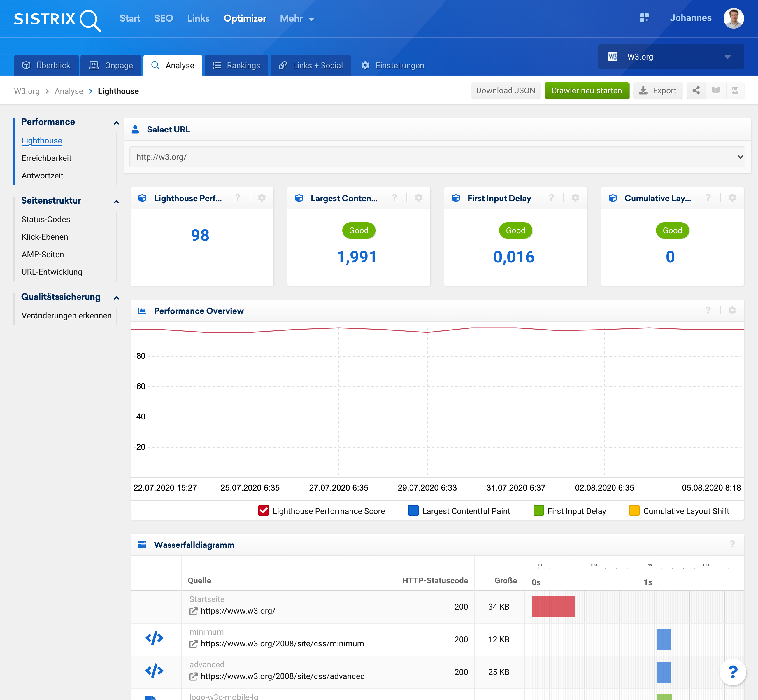Click the Download JSON button
This screenshot has width=758, height=700.
pos(506,90)
